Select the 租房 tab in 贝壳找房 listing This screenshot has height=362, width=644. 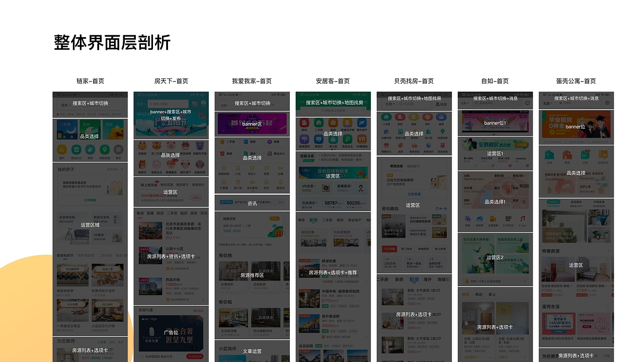point(414,280)
